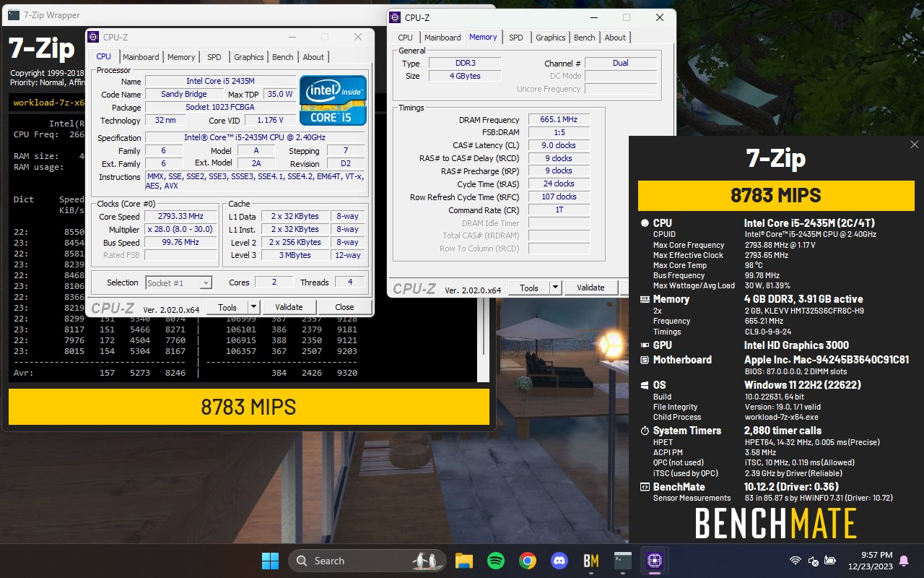The image size is (924, 578).
Task: Select About tab in Memory window
Action: point(615,38)
